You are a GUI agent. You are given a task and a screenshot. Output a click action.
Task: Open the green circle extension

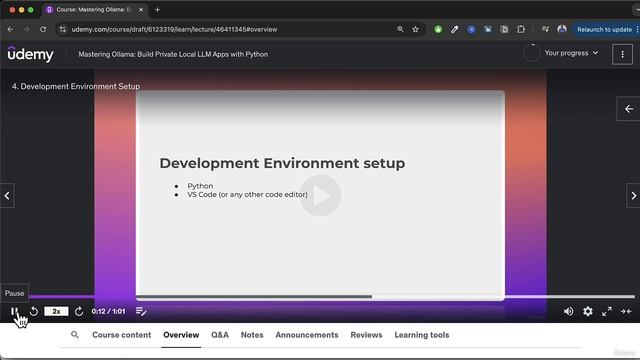(x=438, y=29)
